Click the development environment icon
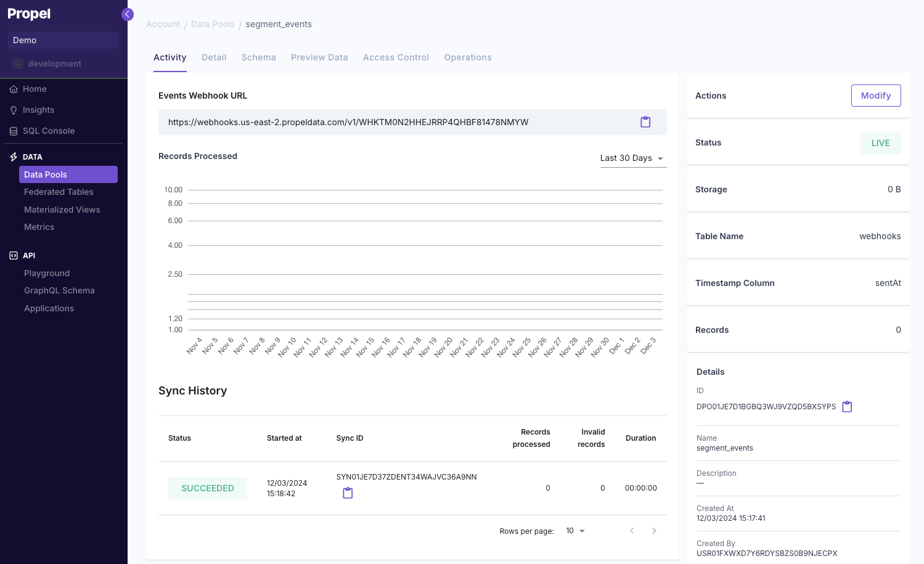This screenshot has width=924, height=564. (18, 63)
